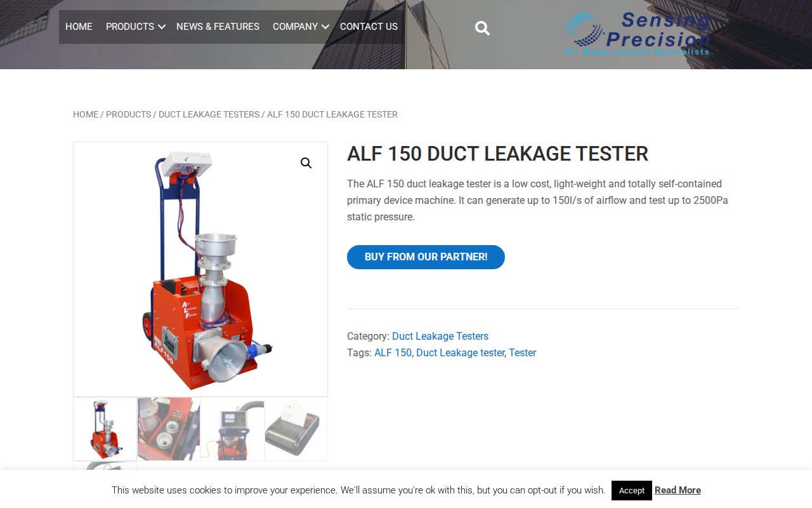
Task: Accept the cookie notice
Action: (x=632, y=490)
